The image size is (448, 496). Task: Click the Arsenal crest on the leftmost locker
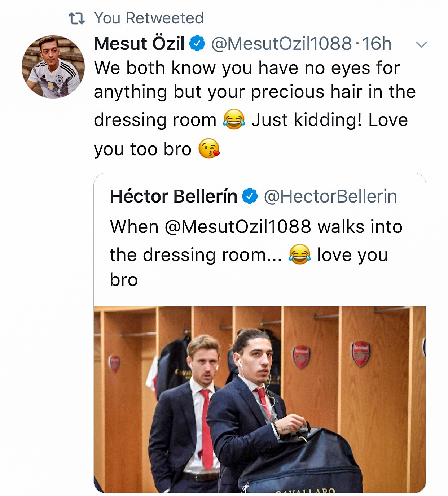point(114,364)
